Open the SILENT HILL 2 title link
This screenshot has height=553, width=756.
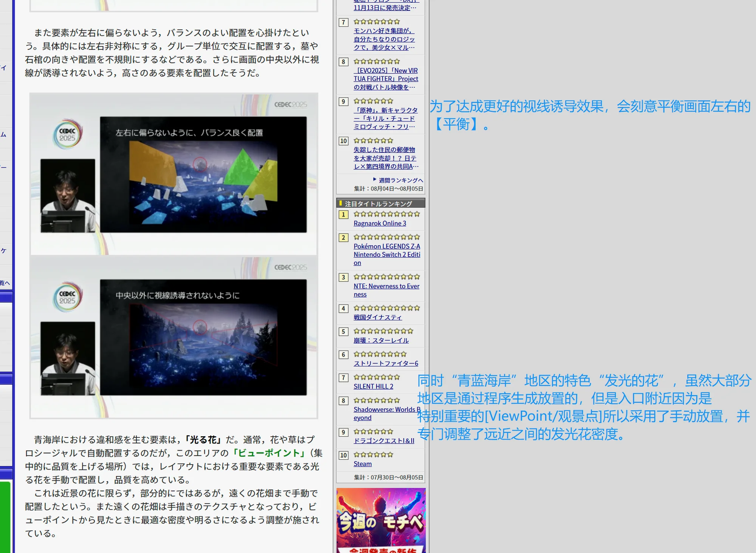click(x=373, y=386)
